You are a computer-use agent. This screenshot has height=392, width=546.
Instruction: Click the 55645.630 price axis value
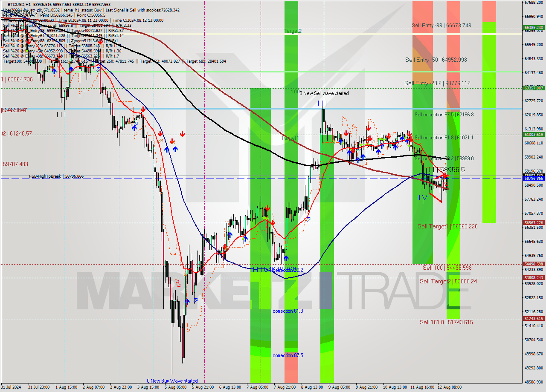[x=534, y=242]
